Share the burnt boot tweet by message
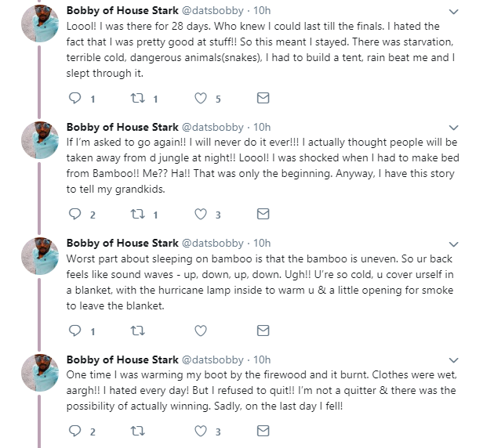The height and width of the screenshot is (448, 483). (263, 431)
